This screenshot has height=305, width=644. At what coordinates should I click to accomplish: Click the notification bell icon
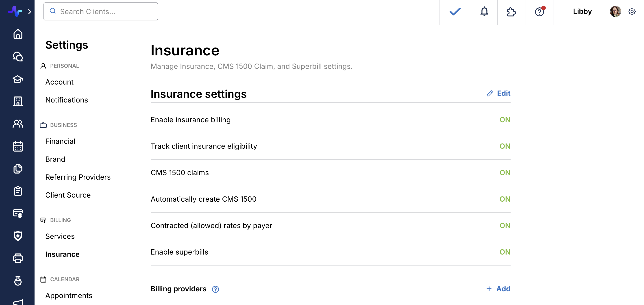[x=484, y=11]
